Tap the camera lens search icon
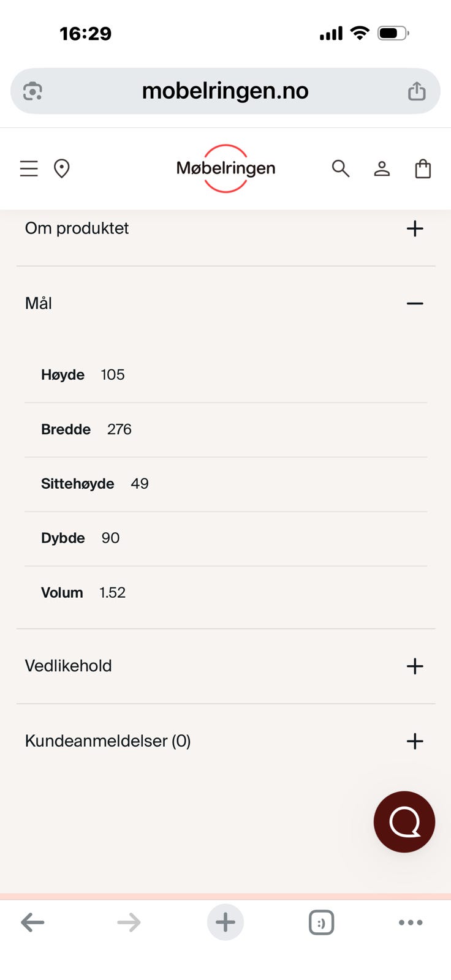Image resolution: width=451 pixels, height=980 pixels. 32,91
